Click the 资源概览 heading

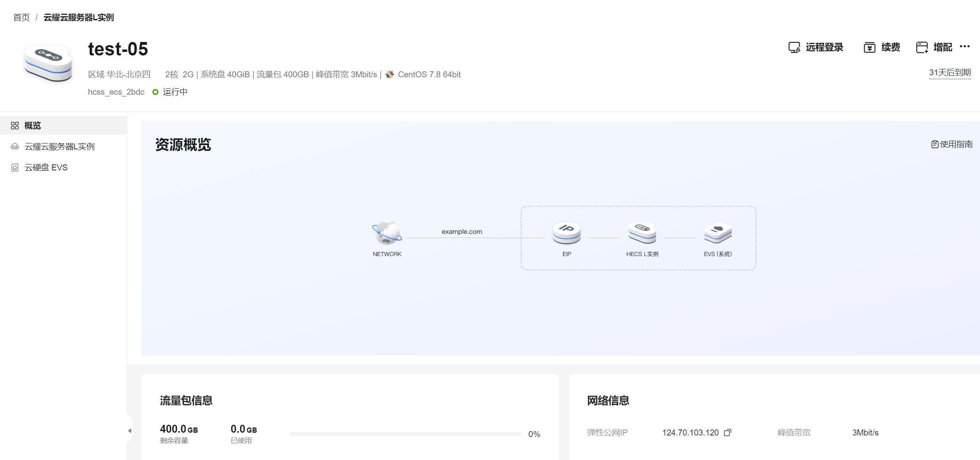(x=183, y=145)
